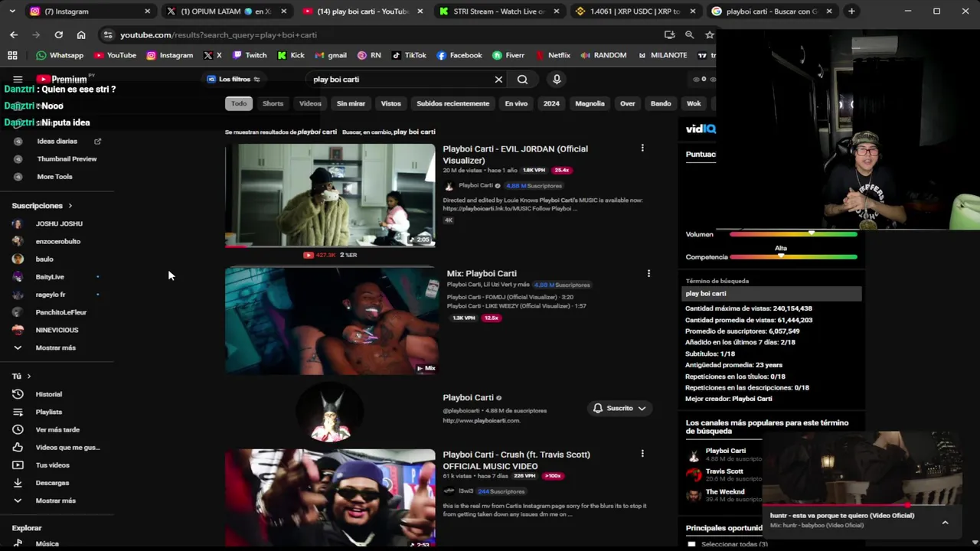Open options for Mix: Playboi Carti
This screenshot has height=551, width=980.
coord(648,273)
